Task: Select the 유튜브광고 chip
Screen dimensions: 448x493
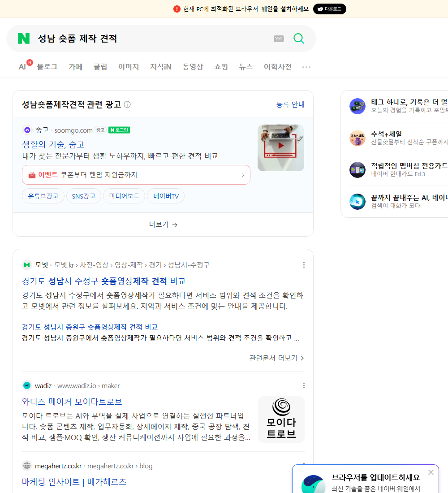Action: pyautogui.click(x=43, y=196)
